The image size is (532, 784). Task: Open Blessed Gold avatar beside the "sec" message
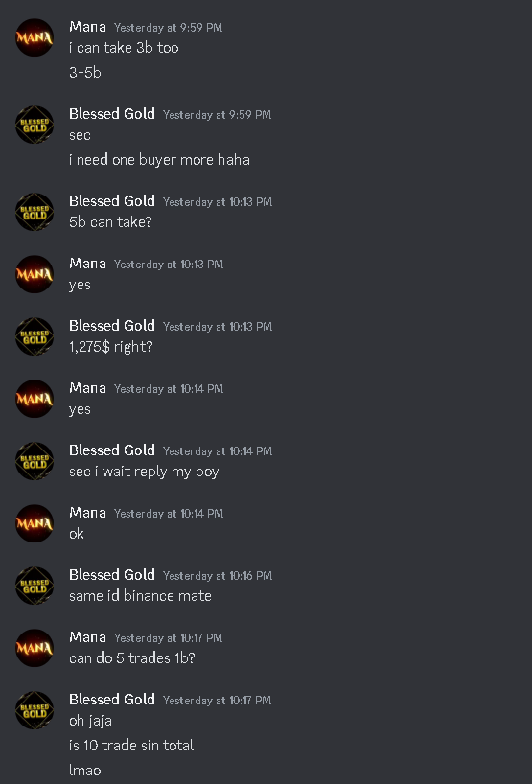click(35, 125)
